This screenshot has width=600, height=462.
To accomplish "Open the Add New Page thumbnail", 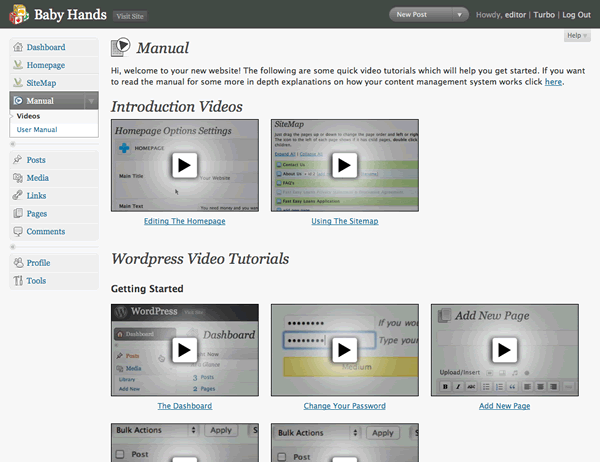I will [x=505, y=350].
